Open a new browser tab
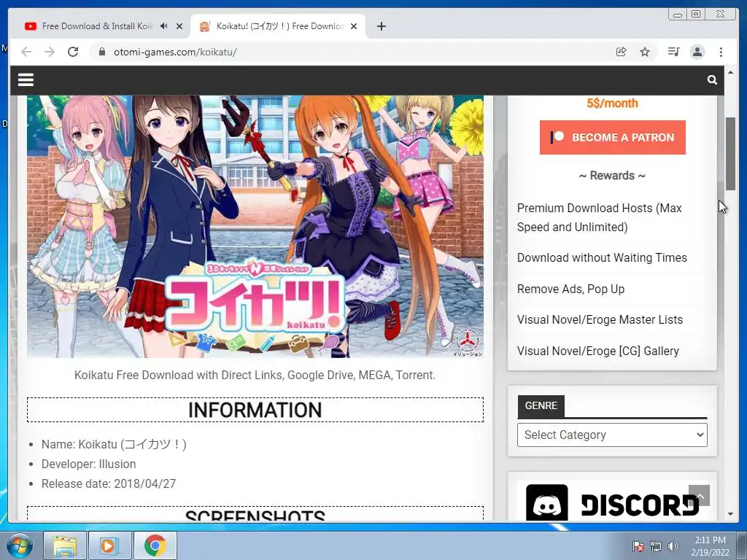 [381, 26]
